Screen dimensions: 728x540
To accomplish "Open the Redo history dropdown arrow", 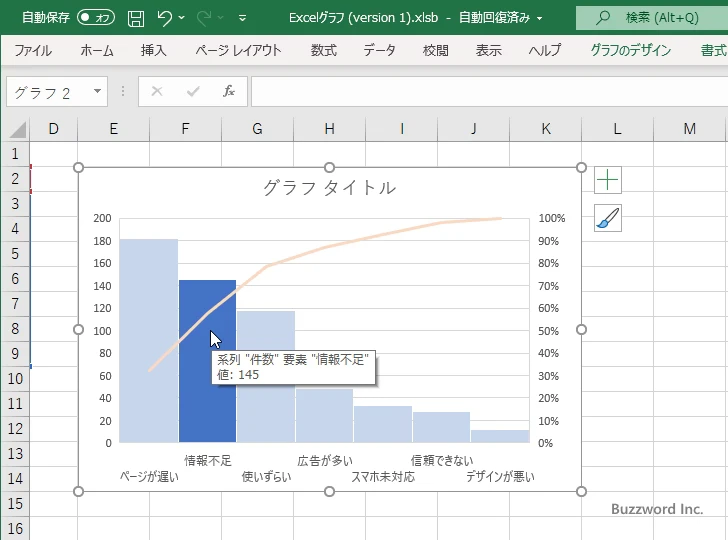I will pyautogui.click(x=221, y=18).
